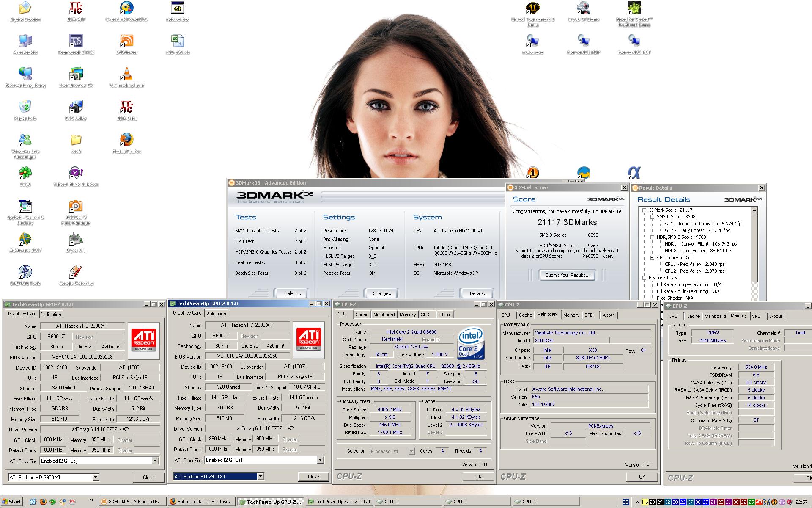Viewport: 812px width, 508px height.
Task: Open the Cache tab in the CPU-Z processor window
Action: click(362, 315)
